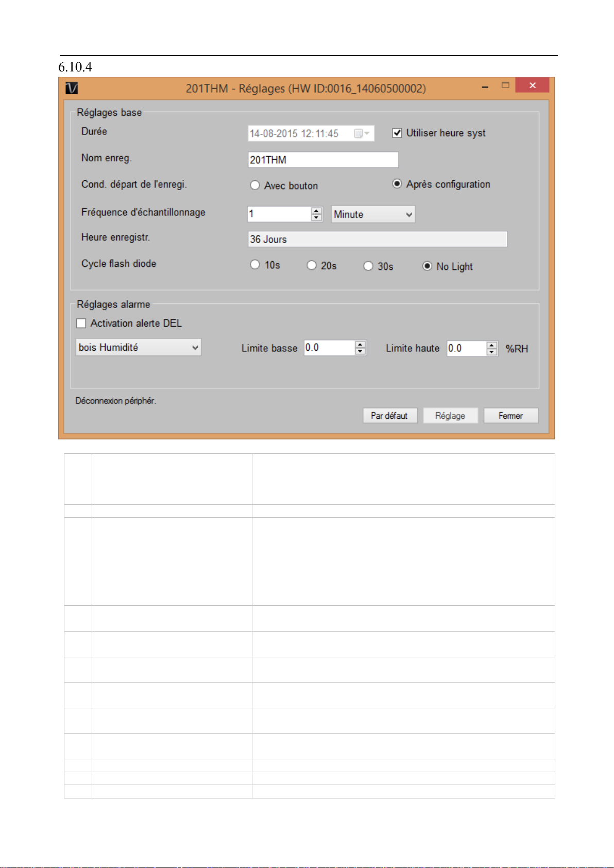Click the Limite basse input field
614x868 pixels.
click(x=329, y=348)
